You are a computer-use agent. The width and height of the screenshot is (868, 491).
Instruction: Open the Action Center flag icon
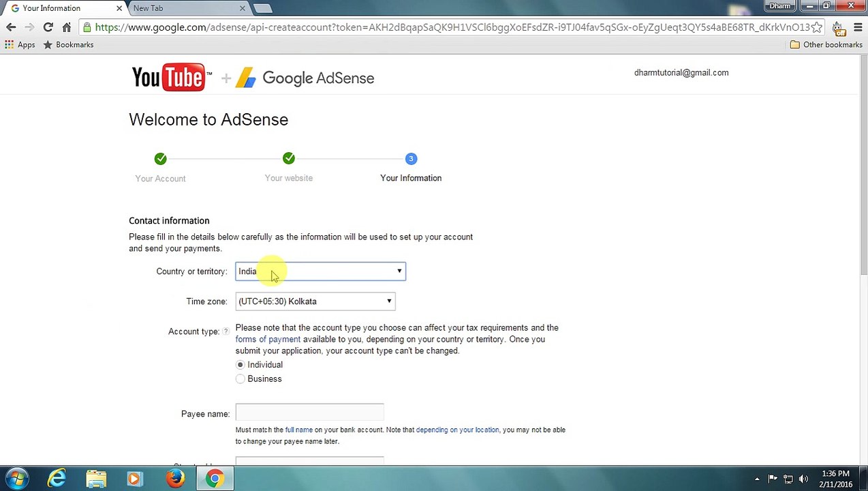pos(773,479)
